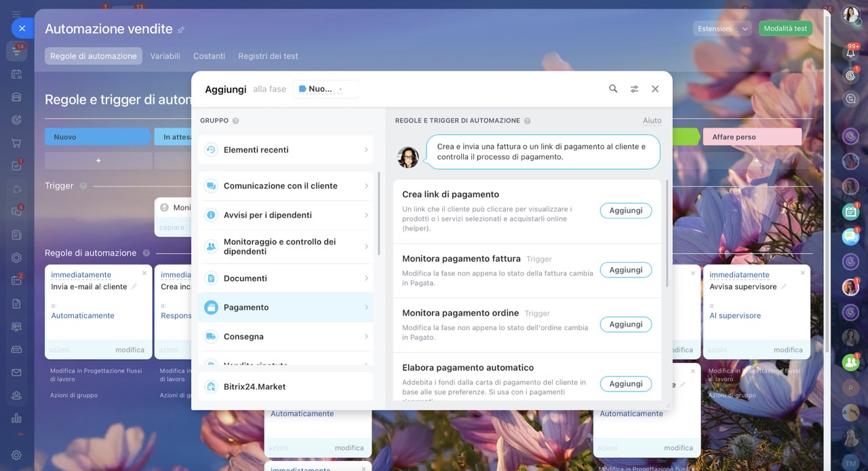This screenshot has height=471, width=868.
Task: Open Bitrix24.Market entry
Action: click(285, 386)
